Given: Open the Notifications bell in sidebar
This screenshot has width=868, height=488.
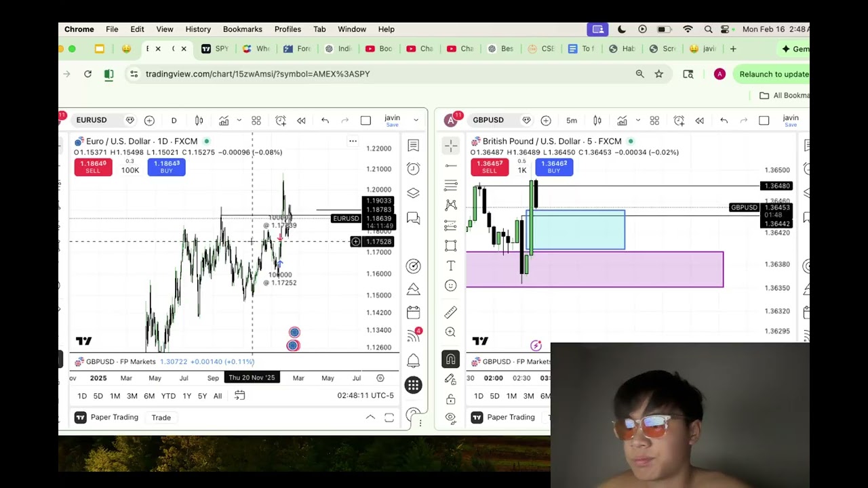Looking at the screenshot, I should point(413,360).
